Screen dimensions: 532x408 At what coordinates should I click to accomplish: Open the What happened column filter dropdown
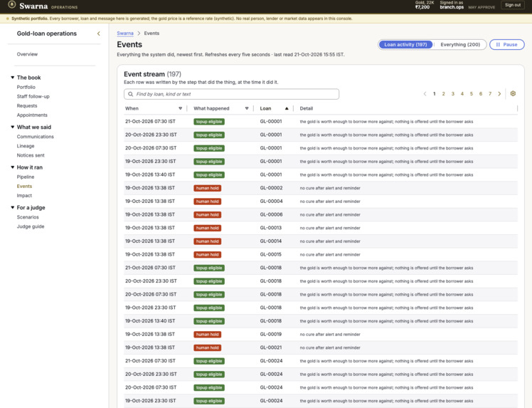pyautogui.click(x=247, y=108)
